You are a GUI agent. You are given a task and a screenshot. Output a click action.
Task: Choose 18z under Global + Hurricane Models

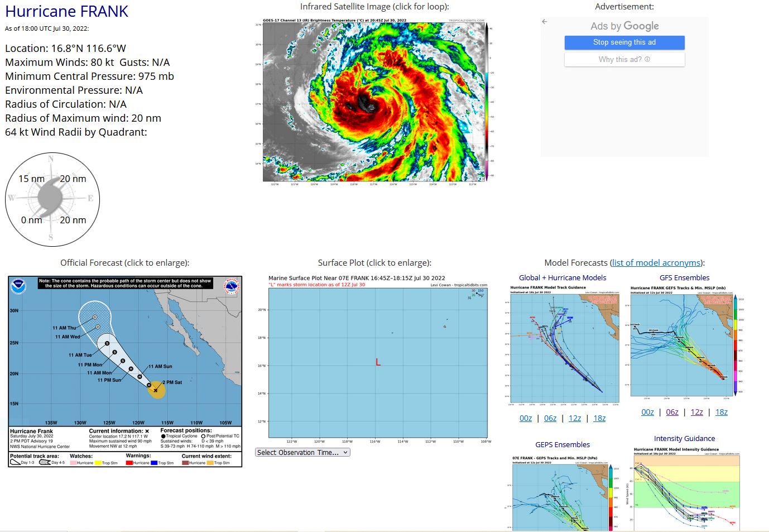tap(599, 418)
